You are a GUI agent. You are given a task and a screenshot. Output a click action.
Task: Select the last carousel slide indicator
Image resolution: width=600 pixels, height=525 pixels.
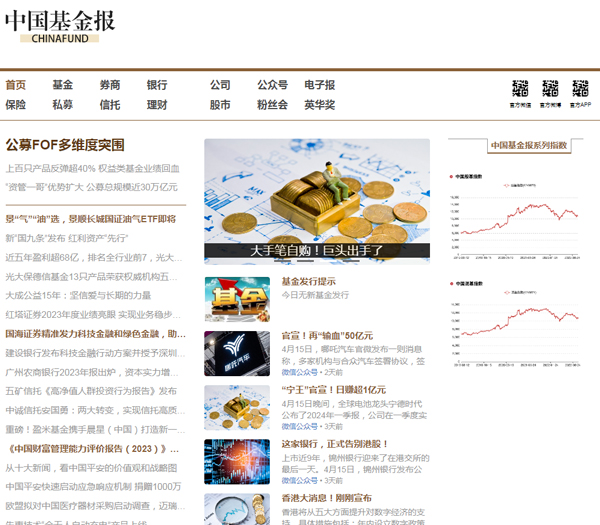(x=351, y=261)
